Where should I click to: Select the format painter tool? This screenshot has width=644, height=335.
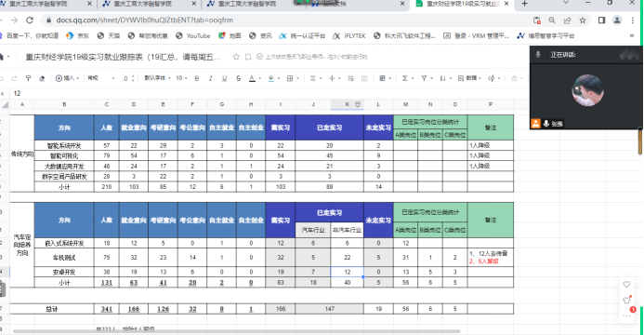click(28, 78)
